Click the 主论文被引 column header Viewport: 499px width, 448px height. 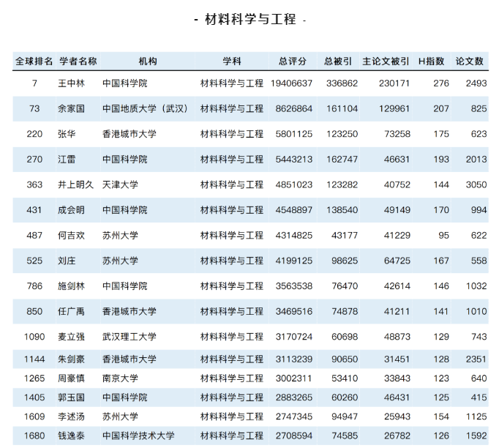coord(386,61)
